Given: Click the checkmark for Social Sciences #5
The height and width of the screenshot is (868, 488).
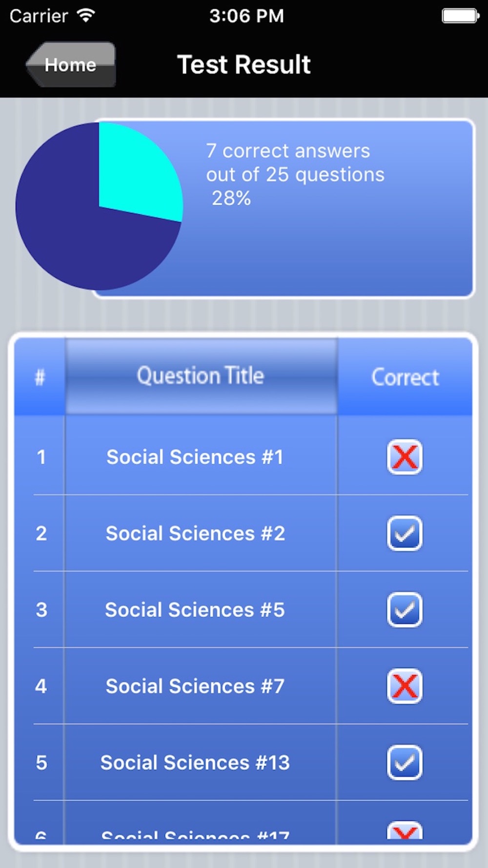Looking at the screenshot, I should tap(405, 610).
